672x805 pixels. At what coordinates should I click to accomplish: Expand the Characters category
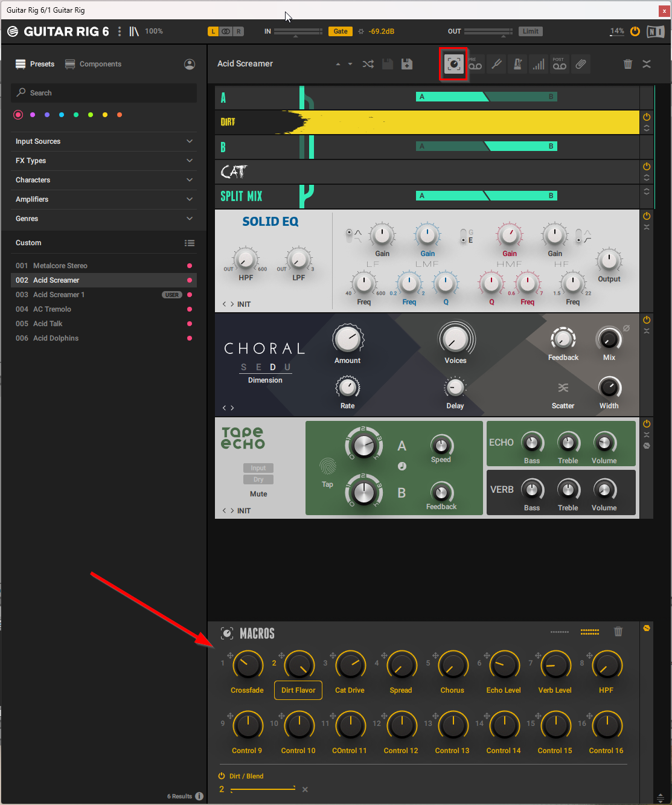[104, 180]
